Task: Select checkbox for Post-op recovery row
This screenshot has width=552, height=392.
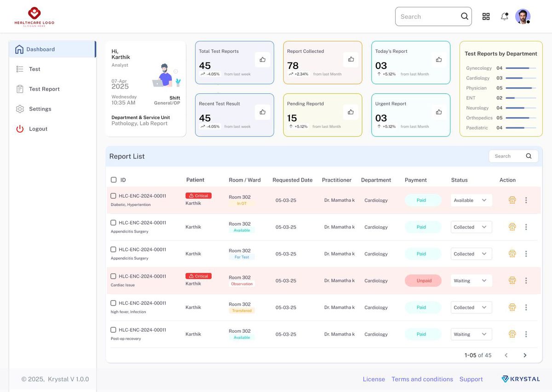Action: [113, 330]
